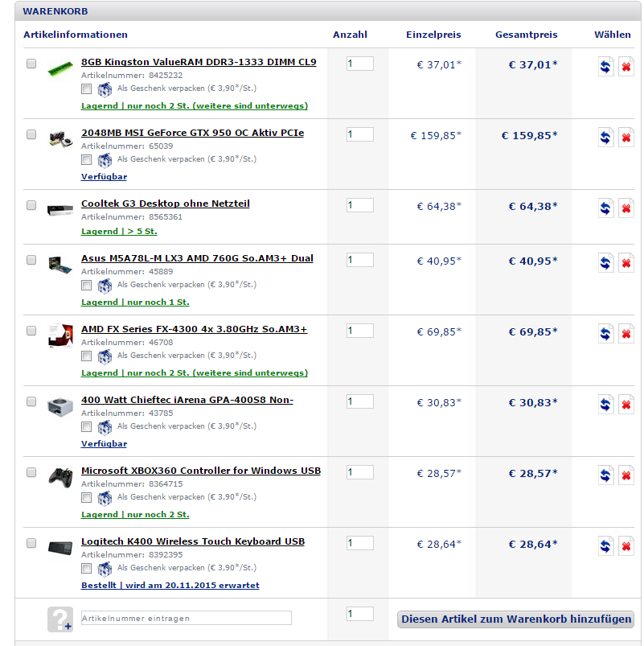Enable gift wrapping for XBOX360 Controller
644x646 pixels.
pos(87,498)
